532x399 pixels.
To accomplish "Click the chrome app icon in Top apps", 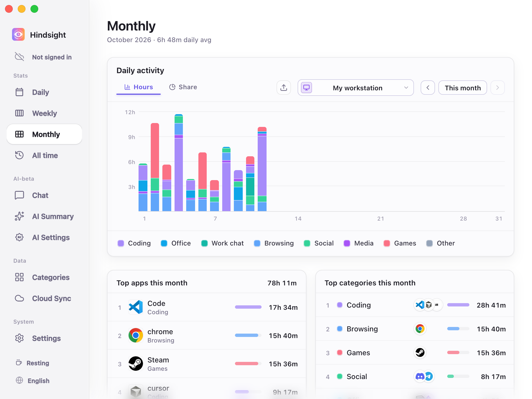I will [x=136, y=335].
